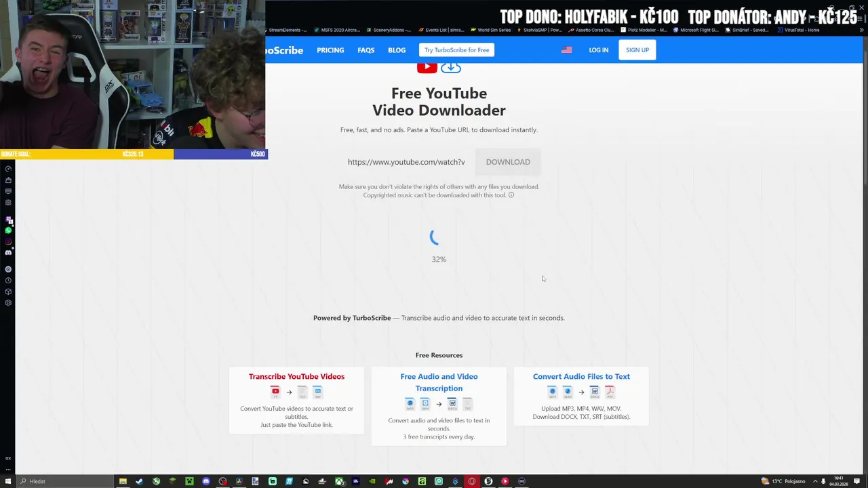Open Minecraft creeper icon in taskbar
This screenshot has width=868, height=488.
pos(189,481)
